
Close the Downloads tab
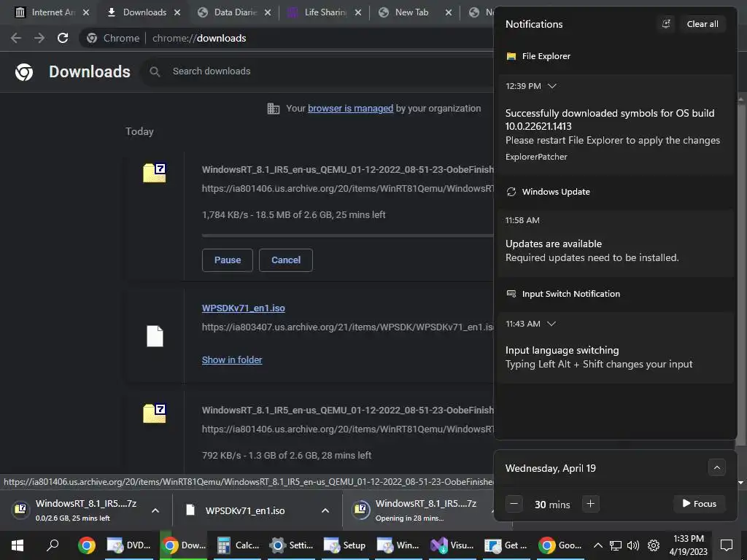click(x=177, y=12)
